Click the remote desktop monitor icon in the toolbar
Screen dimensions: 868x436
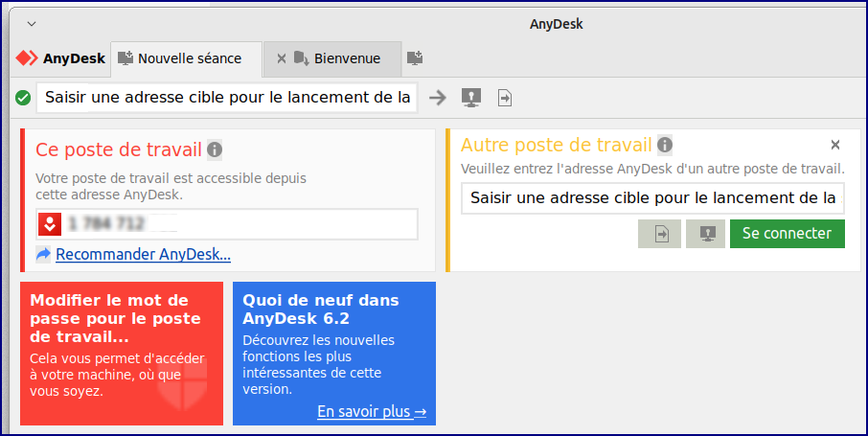pos(470,98)
